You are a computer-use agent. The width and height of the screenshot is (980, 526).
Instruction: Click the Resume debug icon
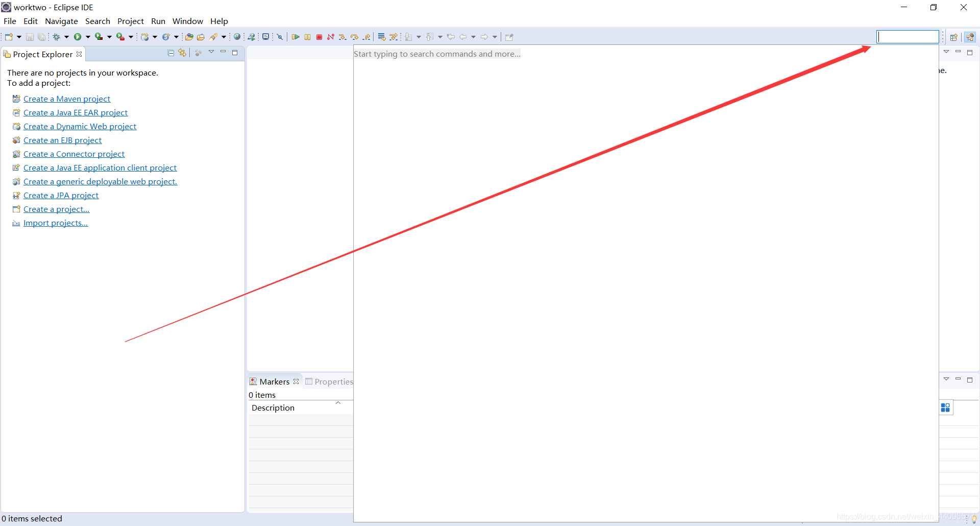coord(296,37)
